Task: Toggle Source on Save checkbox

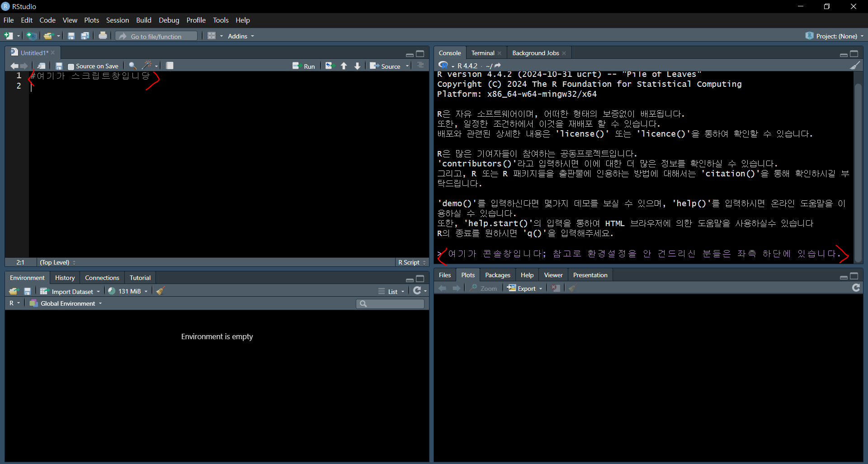Action: [71, 66]
